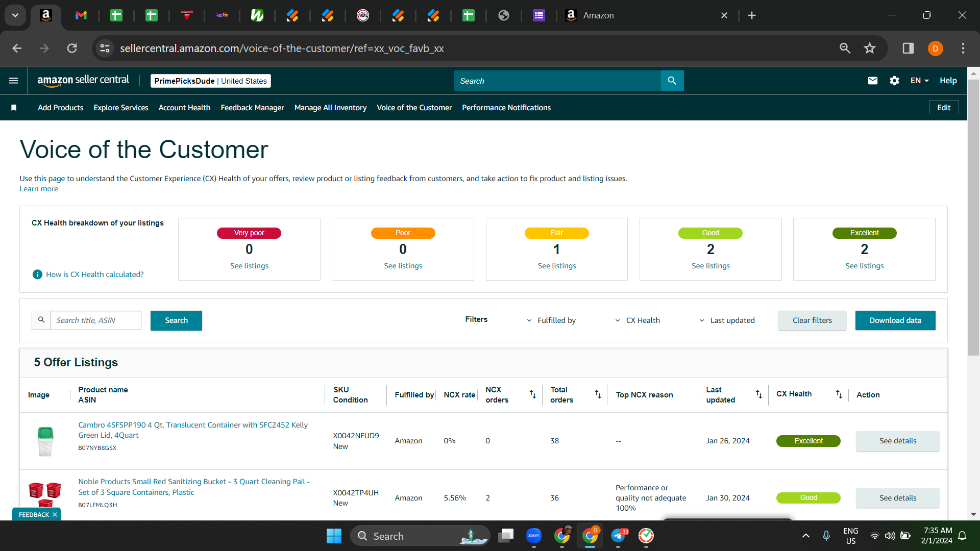See details for Noble Products bucket
This screenshot has width=980, height=551.
tap(897, 498)
